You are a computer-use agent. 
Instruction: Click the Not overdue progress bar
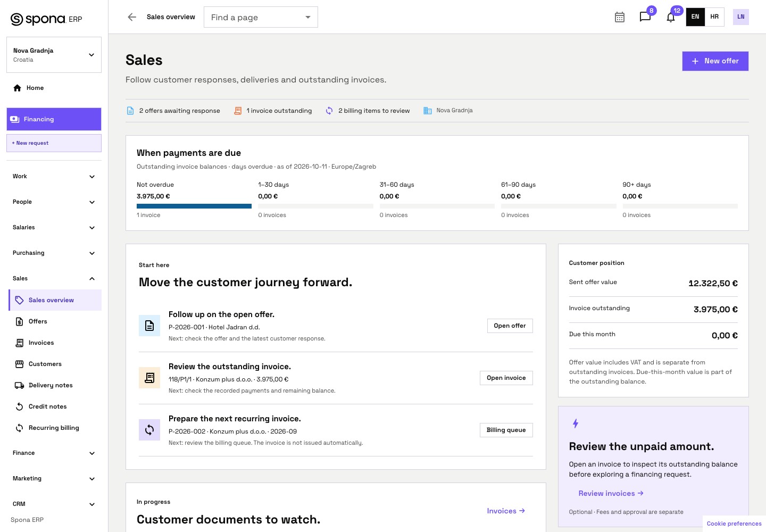pos(194,206)
